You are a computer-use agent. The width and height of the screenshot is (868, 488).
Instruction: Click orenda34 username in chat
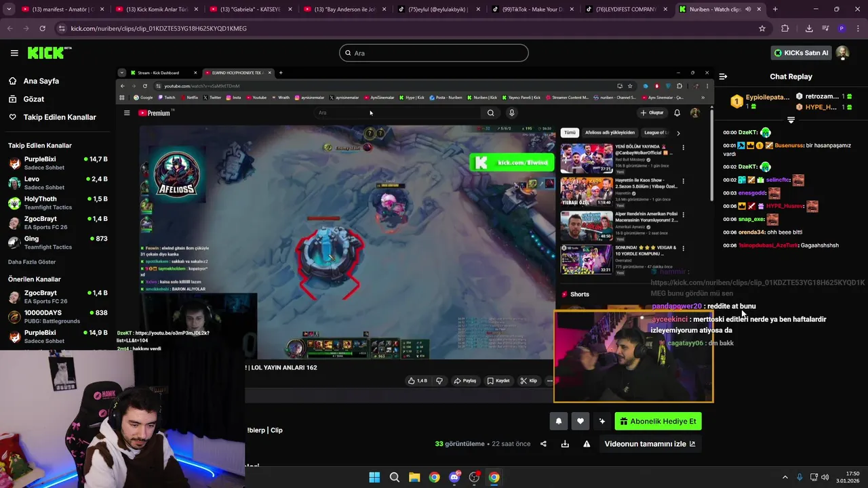point(751,232)
